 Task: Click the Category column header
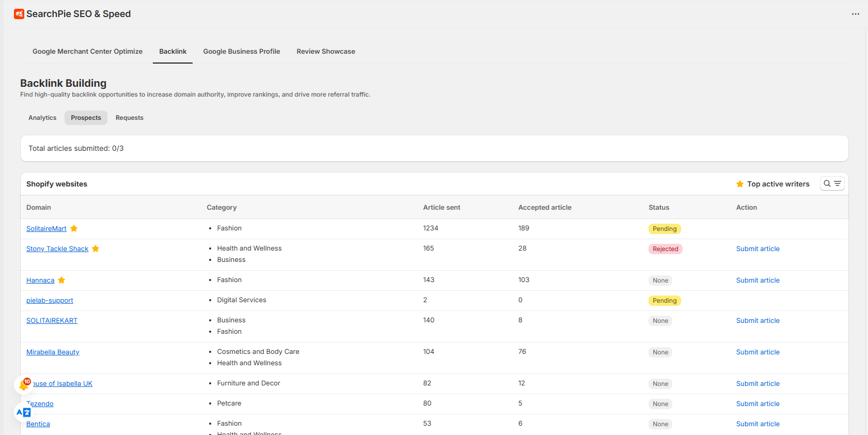[x=222, y=207]
